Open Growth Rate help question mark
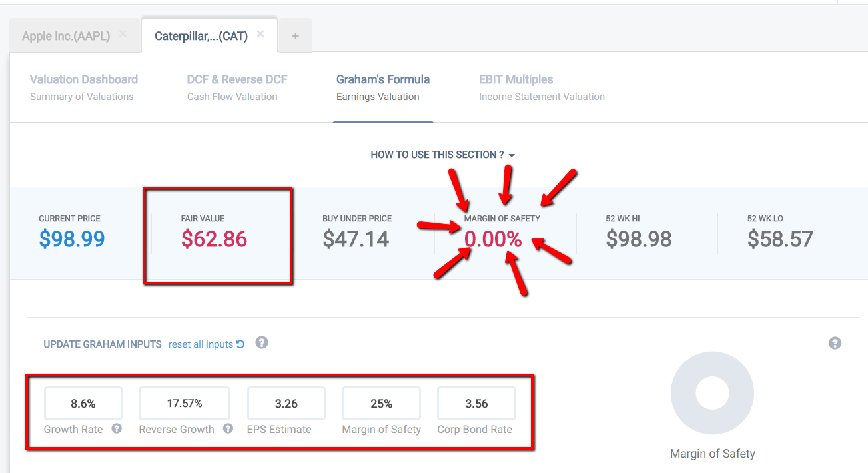Screen dimensions: 868x473 point(117,428)
